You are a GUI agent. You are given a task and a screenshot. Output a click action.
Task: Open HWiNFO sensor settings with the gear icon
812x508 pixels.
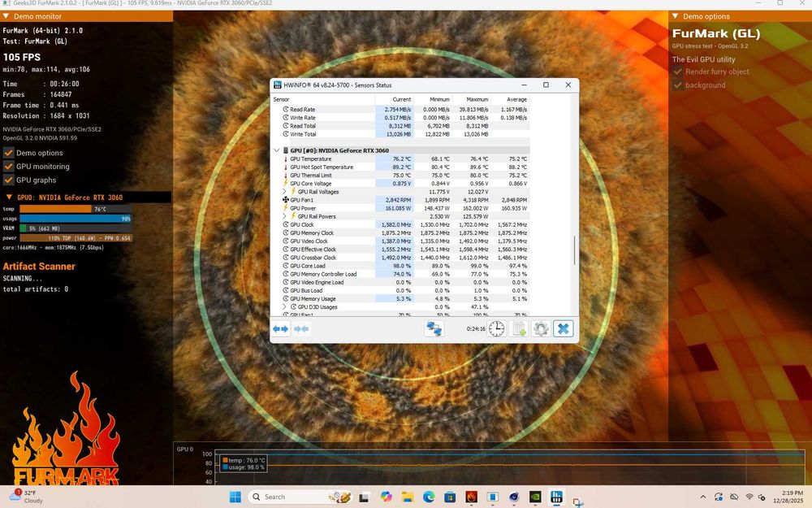(x=541, y=328)
